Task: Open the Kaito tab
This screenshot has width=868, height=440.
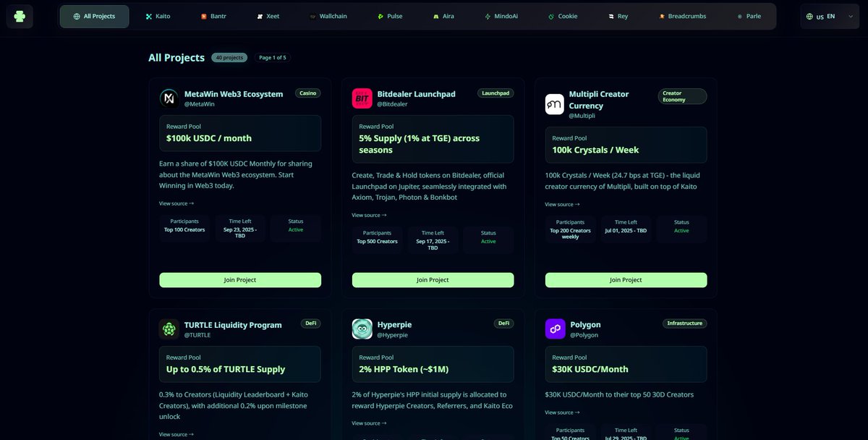Action: pos(158,16)
